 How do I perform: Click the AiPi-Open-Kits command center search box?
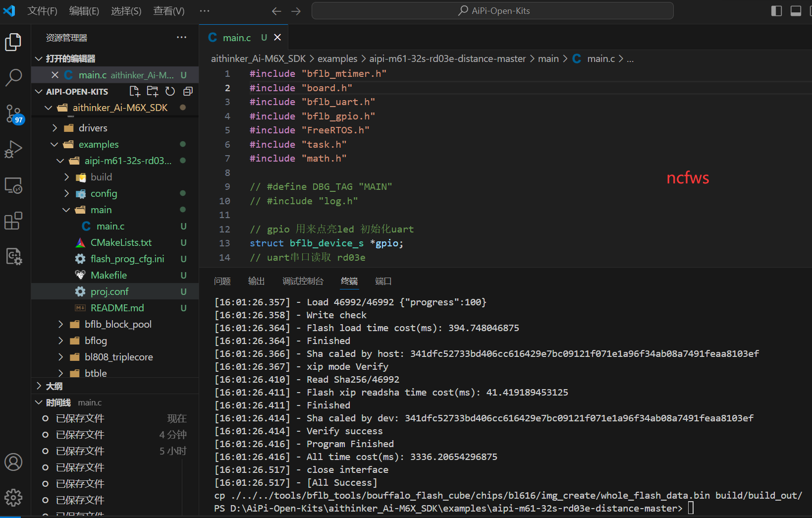pos(492,11)
